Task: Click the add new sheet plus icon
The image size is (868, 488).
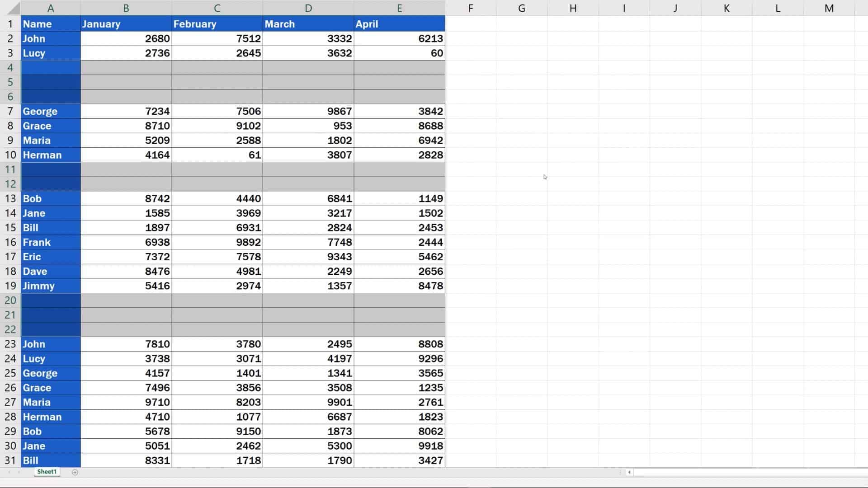Action: [x=75, y=472]
